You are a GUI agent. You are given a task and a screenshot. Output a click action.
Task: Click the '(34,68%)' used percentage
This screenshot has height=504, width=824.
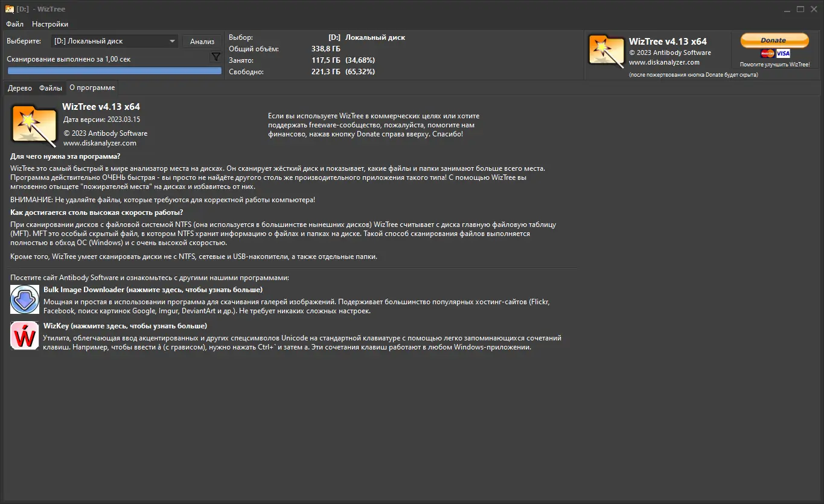pos(360,60)
